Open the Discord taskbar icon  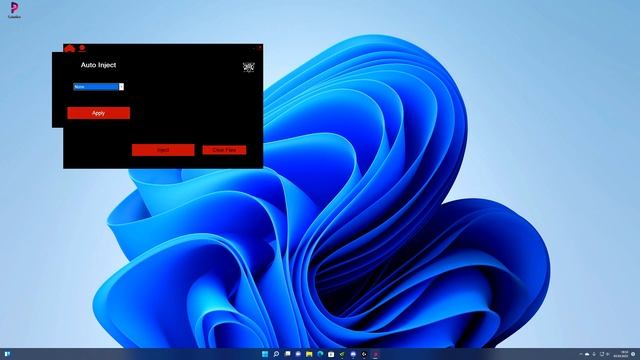353,354
